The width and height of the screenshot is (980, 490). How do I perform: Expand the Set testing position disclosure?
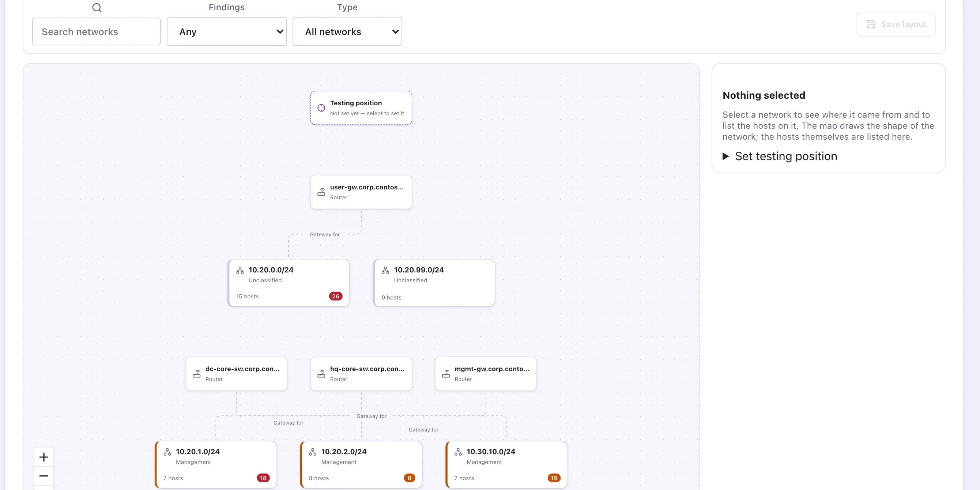pos(780,157)
